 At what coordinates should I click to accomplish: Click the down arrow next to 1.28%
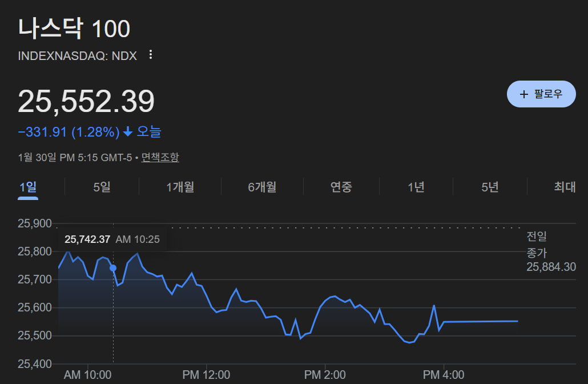point(128,132)
